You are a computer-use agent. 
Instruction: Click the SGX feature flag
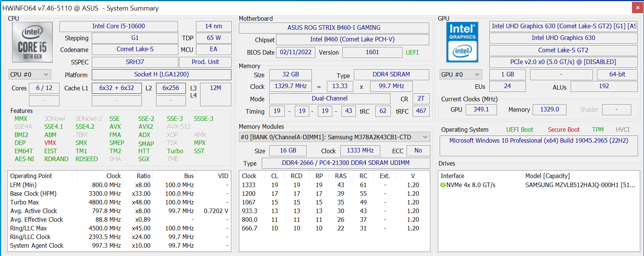pyautogui.click(x=144, y=159)
